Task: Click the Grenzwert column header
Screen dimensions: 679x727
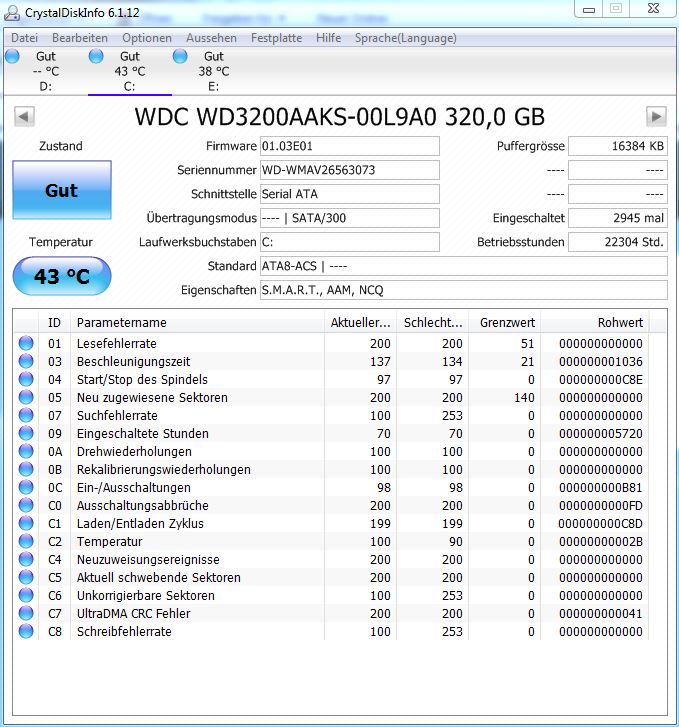Action: coord(505,322)
